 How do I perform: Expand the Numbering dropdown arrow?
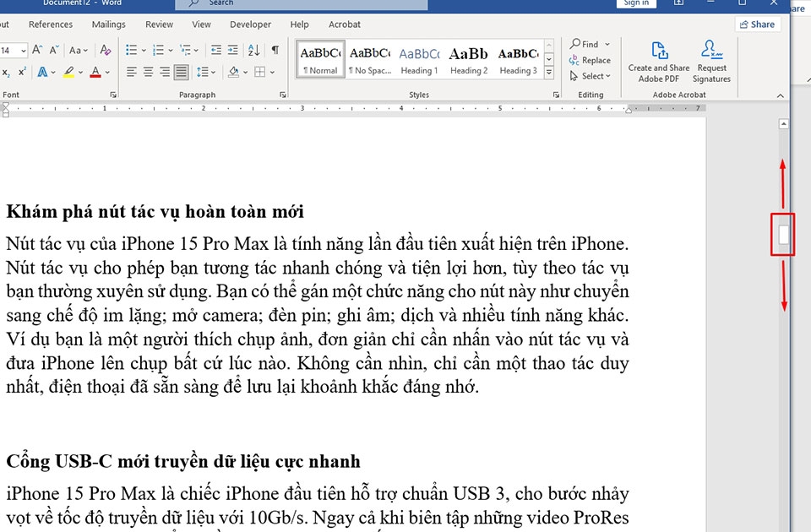[x=170, y=50]
